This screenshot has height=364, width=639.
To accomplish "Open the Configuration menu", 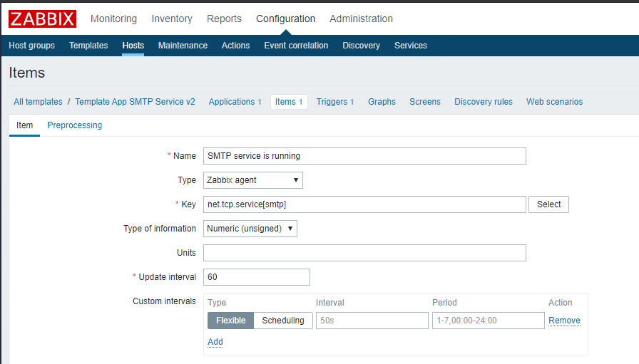I will coord(286,19).
